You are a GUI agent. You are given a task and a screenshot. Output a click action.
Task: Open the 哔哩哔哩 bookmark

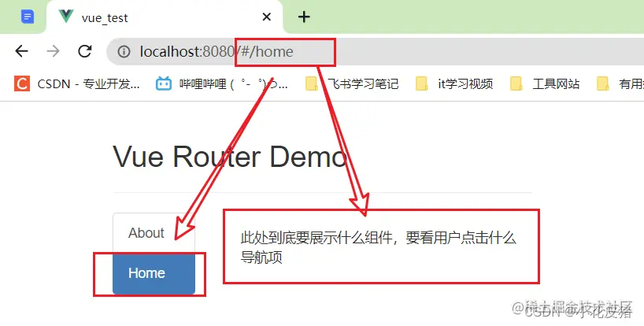222,83
